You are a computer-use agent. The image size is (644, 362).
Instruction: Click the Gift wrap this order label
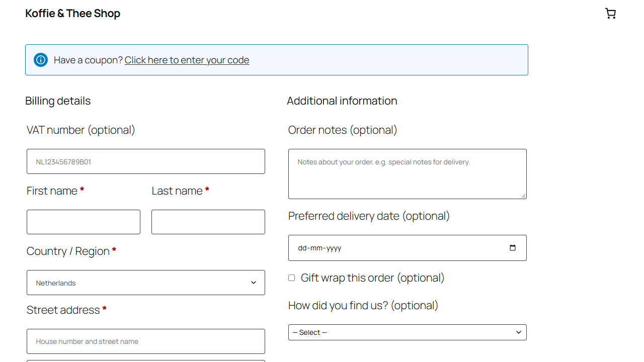pyautogui.click(x=372, y=278)
